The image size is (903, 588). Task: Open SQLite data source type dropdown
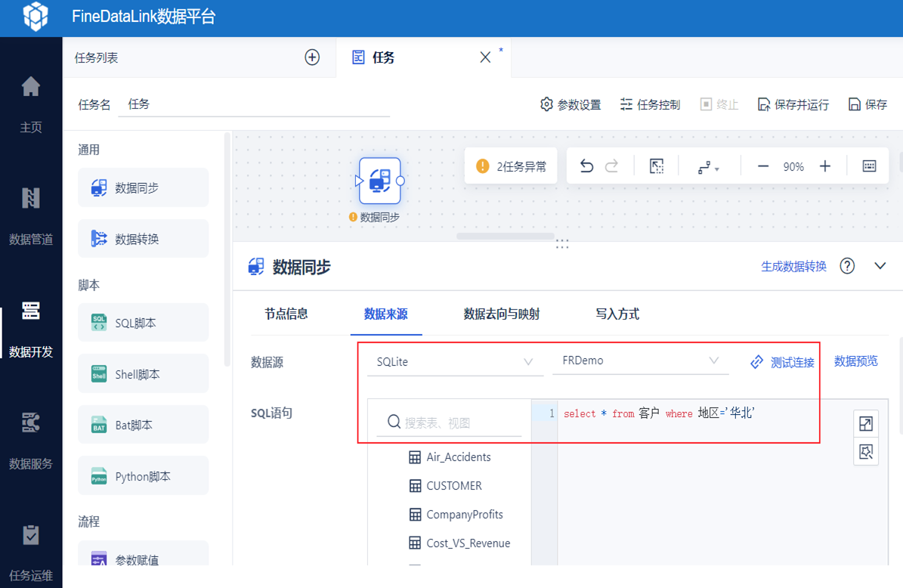(x=455, y=362)
